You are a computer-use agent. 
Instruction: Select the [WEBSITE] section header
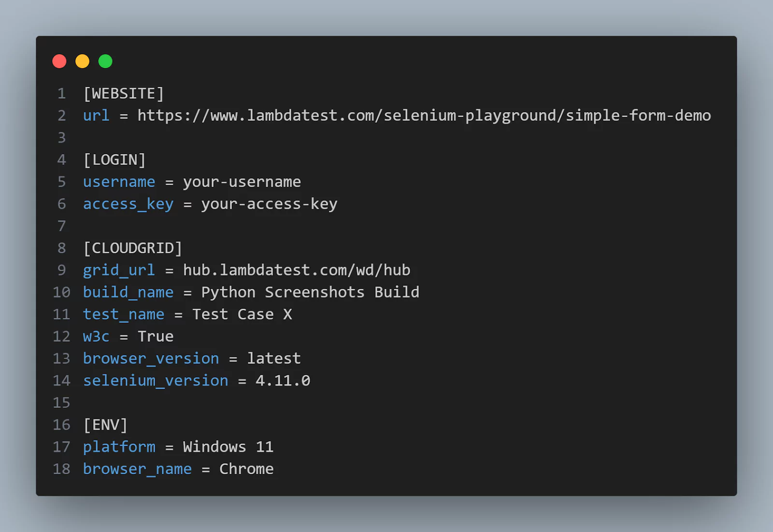click(x=124, y=93)
